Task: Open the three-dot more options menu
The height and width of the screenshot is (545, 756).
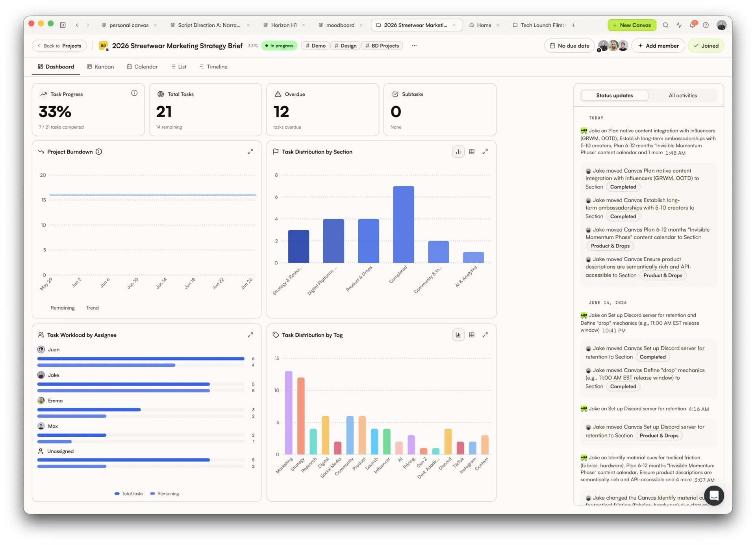Action: coord(414,46)
